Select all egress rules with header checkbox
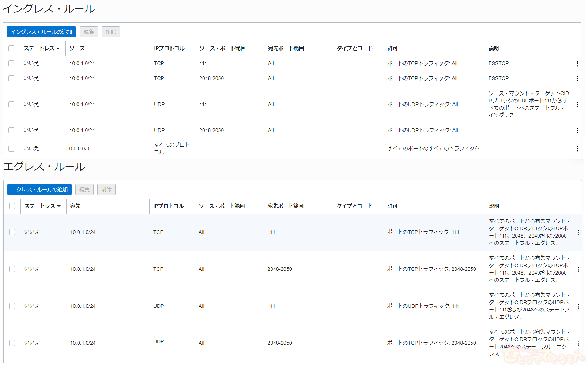This screenshot has width=588, height=366. [x=12, y=206]
